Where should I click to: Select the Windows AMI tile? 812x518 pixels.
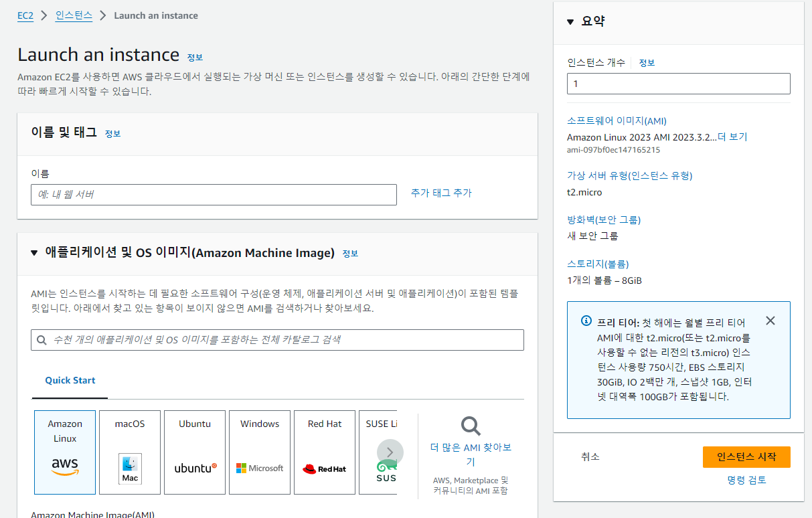tap(260, 452)
